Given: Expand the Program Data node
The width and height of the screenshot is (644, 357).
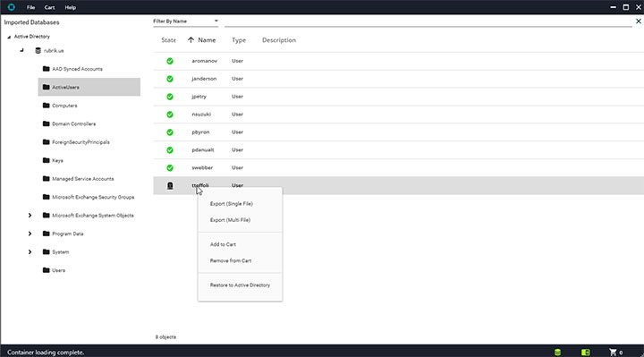Looking at the screenshot, I should tap(30, 234).
